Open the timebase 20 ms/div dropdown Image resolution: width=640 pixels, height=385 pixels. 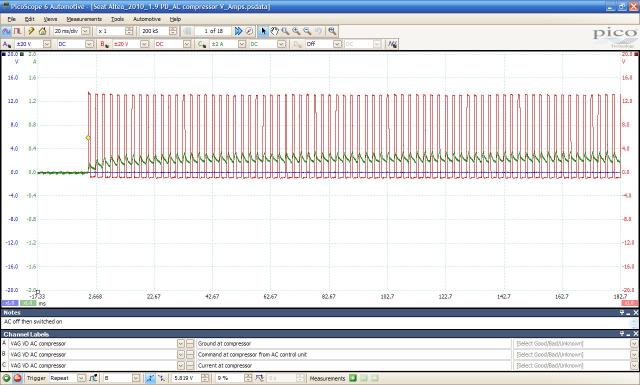pos(85,31)
